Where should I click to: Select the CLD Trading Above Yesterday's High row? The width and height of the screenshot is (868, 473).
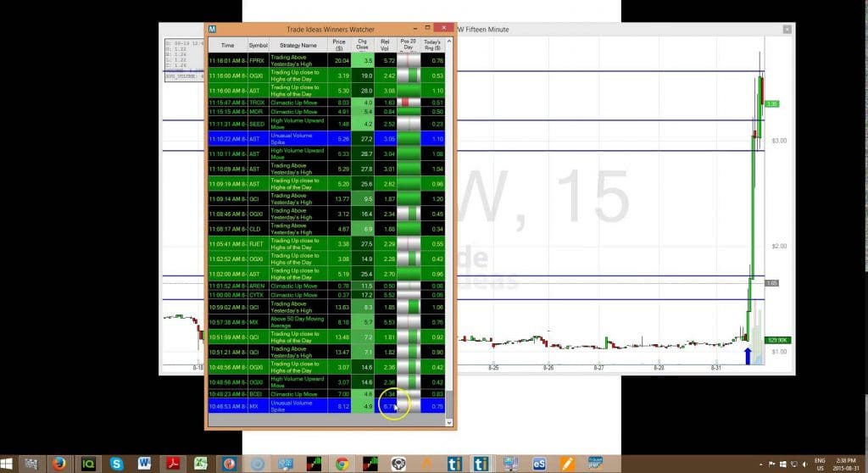click(x=326, y=229)
